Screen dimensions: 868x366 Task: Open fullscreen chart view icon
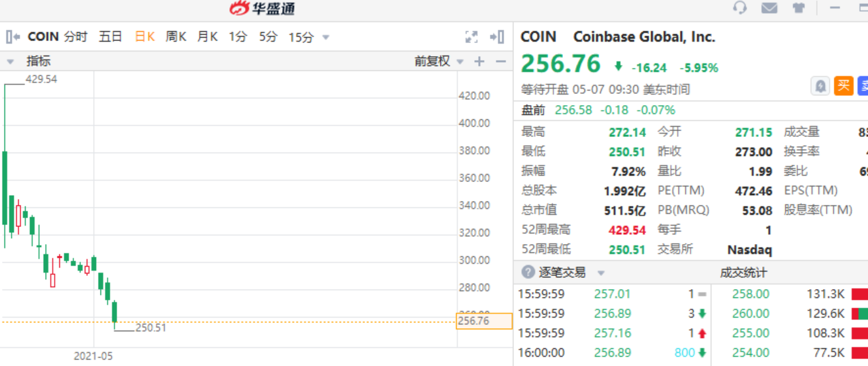click(472, 37)
